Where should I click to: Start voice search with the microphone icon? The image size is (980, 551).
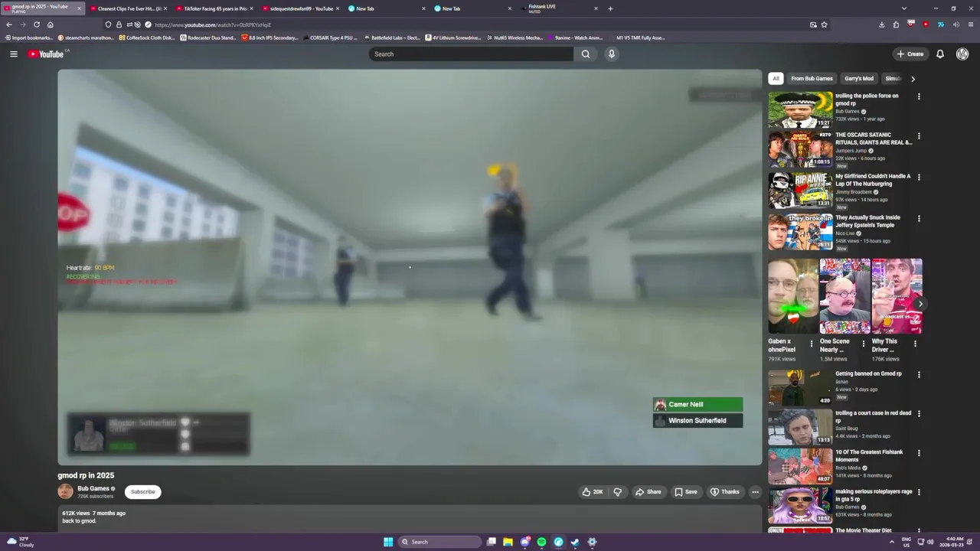coord(611,54)
